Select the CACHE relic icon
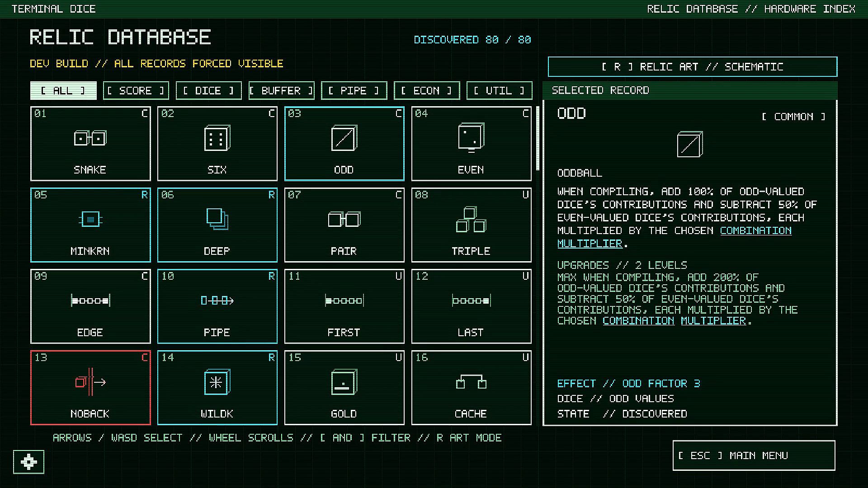Viewport: 868px width, 488px height. tap(471, 382)
